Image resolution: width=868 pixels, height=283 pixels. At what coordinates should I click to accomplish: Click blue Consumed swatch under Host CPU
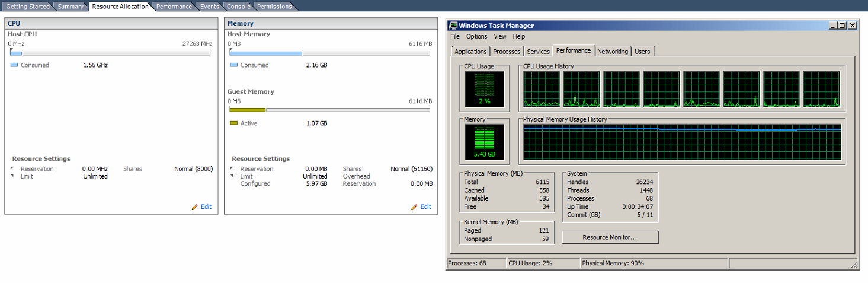[14, 65]
